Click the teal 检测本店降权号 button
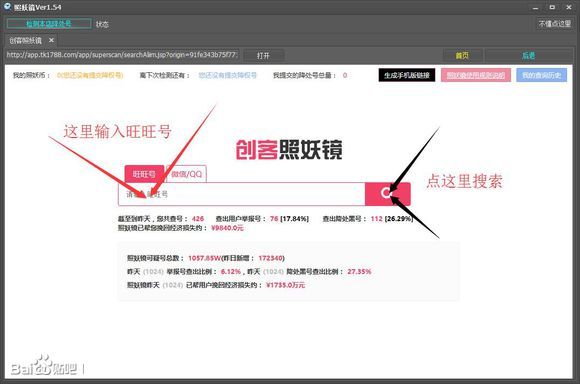 tap(49, 24)
